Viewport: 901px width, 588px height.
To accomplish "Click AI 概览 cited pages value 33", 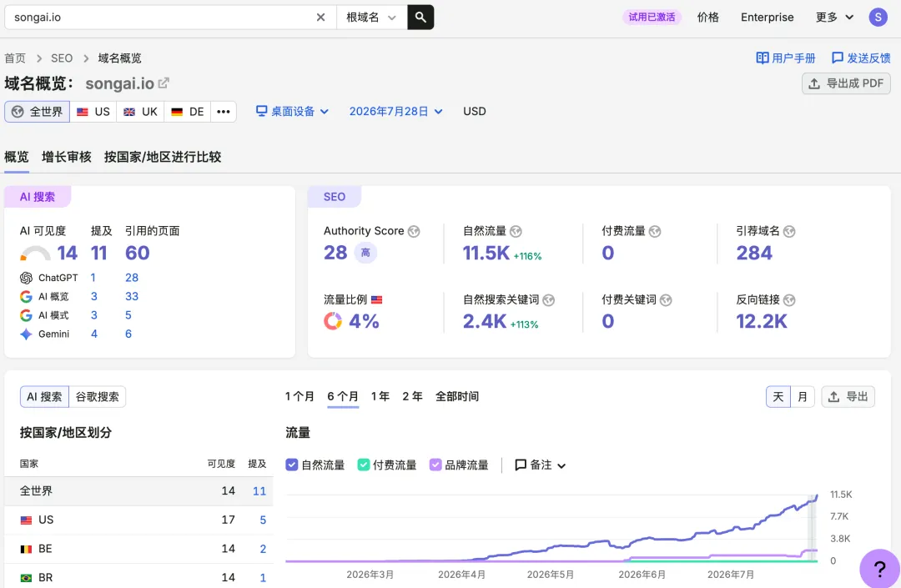I will click(x=132, y=296).
